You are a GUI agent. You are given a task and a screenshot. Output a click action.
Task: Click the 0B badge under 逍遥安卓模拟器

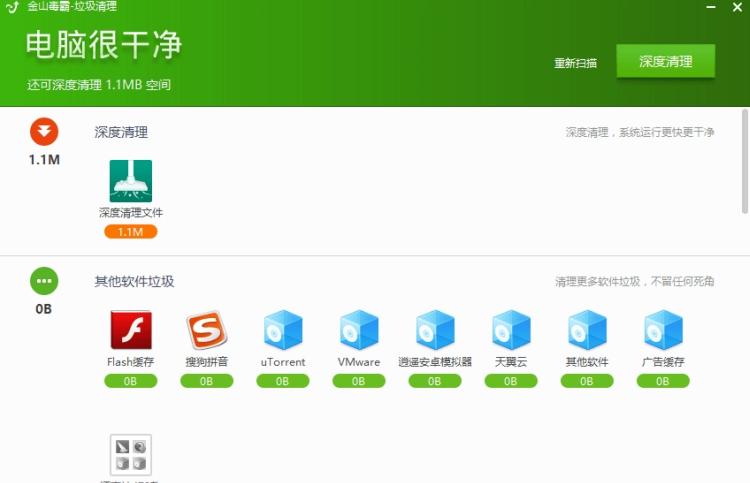coord(435,381)
